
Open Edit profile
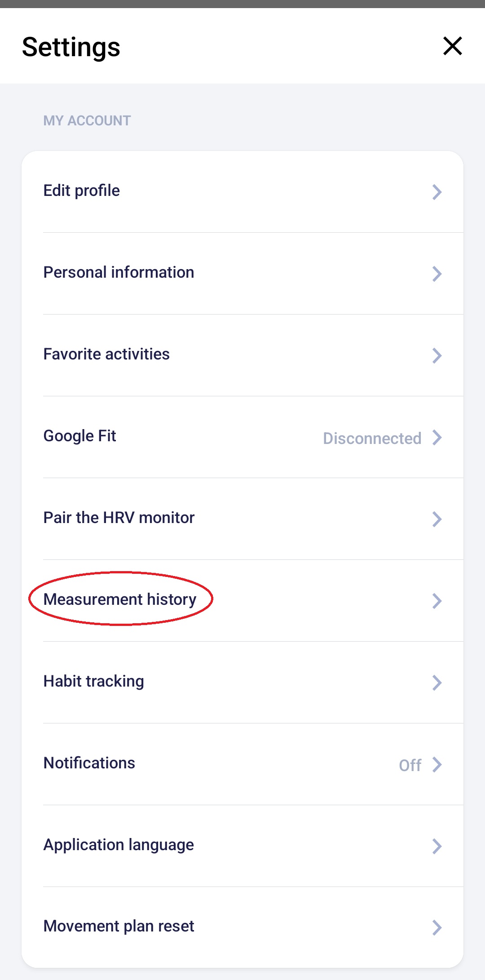pyautogui.click(x=82, y=191)
